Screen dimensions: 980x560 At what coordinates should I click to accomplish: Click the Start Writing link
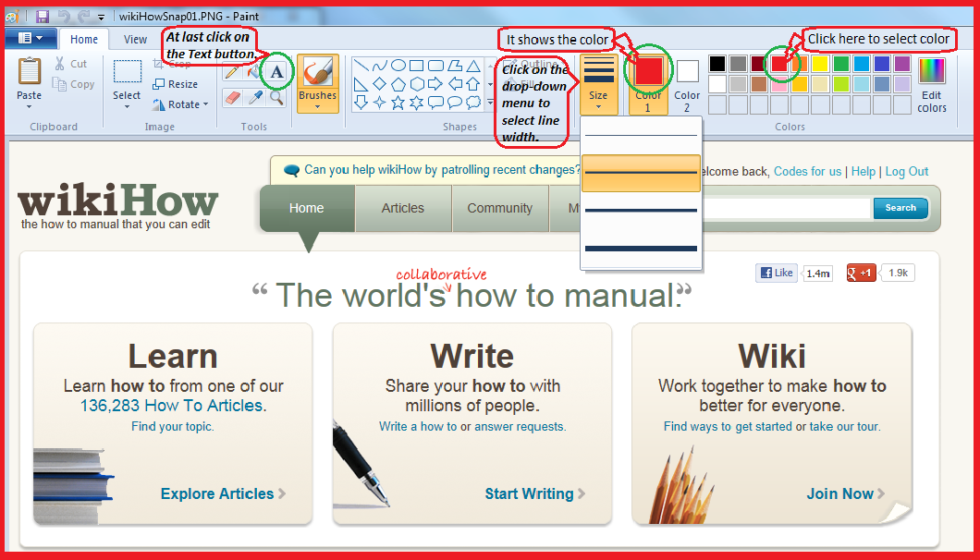click(535, 493)
